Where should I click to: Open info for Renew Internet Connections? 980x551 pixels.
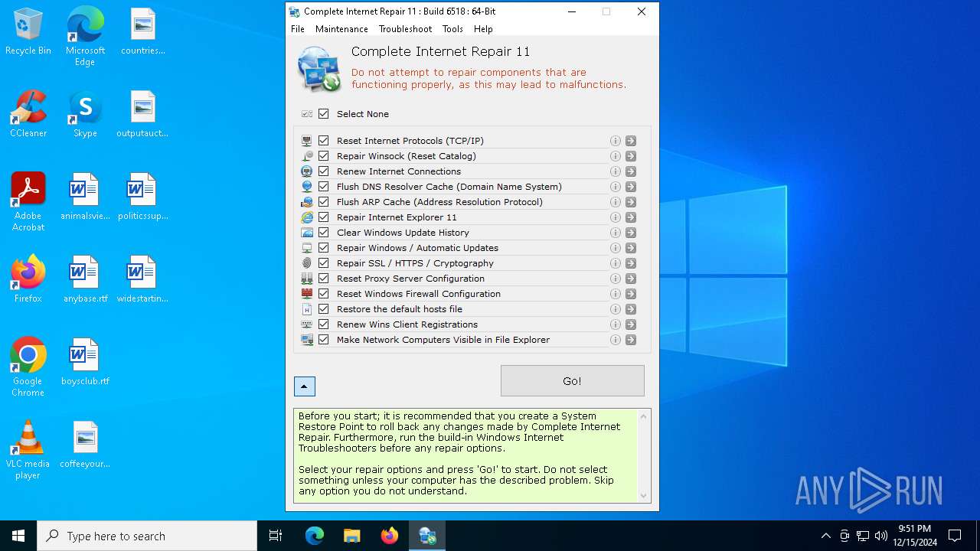[x=615, y=171]
